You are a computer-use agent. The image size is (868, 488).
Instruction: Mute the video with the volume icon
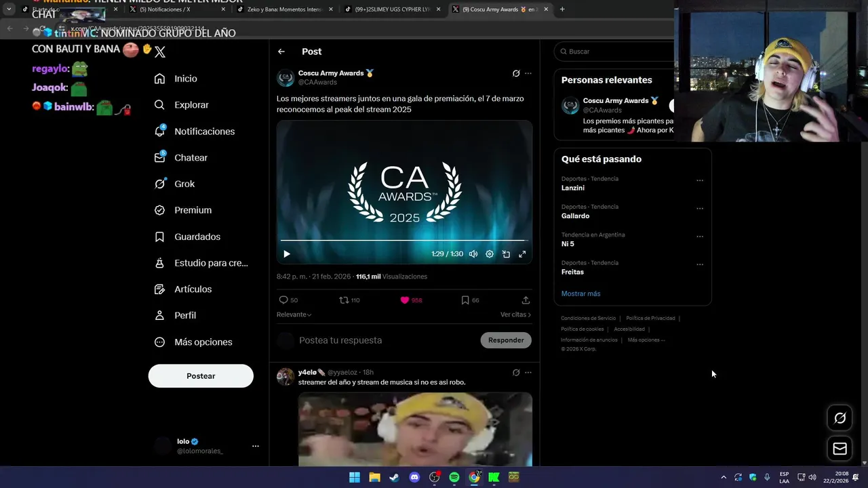[x=473, y=254]
